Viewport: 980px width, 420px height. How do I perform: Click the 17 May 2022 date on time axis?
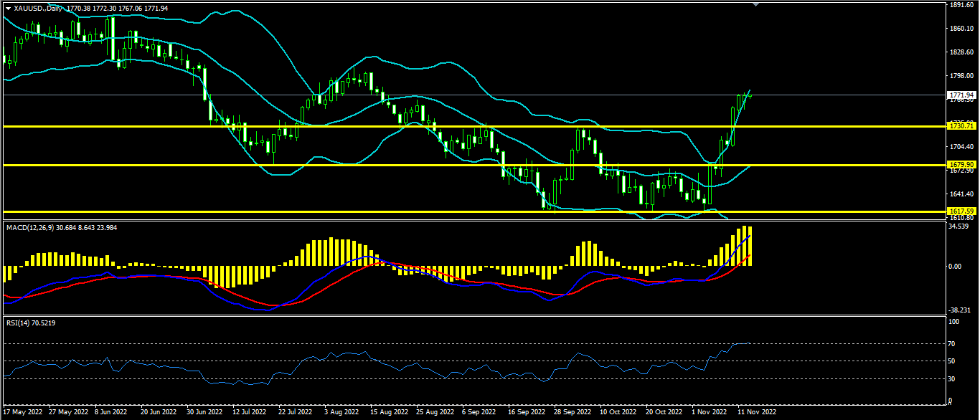click(x=22, y=412)
